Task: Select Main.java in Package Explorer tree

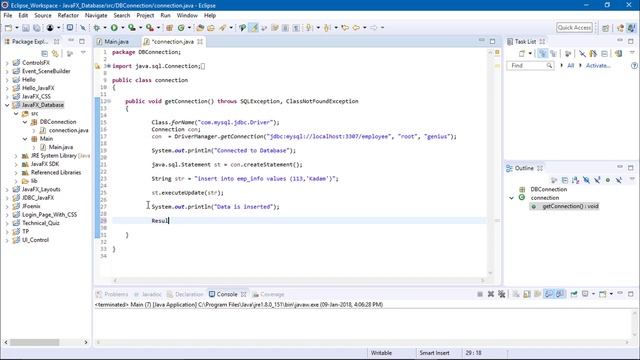Action: coord(61,147)
